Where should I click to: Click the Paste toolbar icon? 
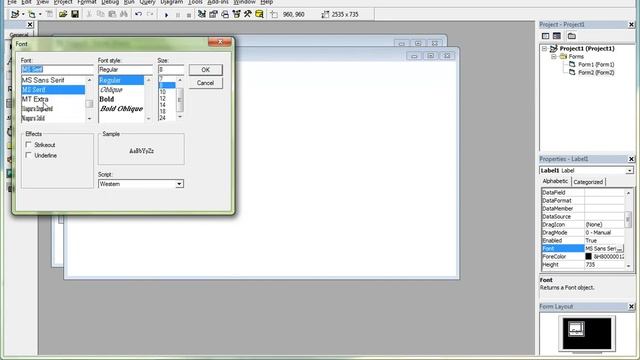(x=112, y=14)
